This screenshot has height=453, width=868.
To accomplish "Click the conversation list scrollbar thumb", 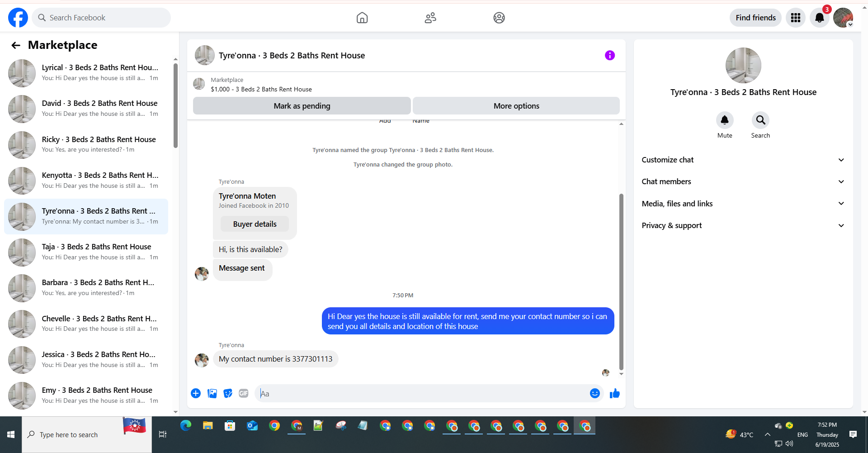I will pos(175,105).
